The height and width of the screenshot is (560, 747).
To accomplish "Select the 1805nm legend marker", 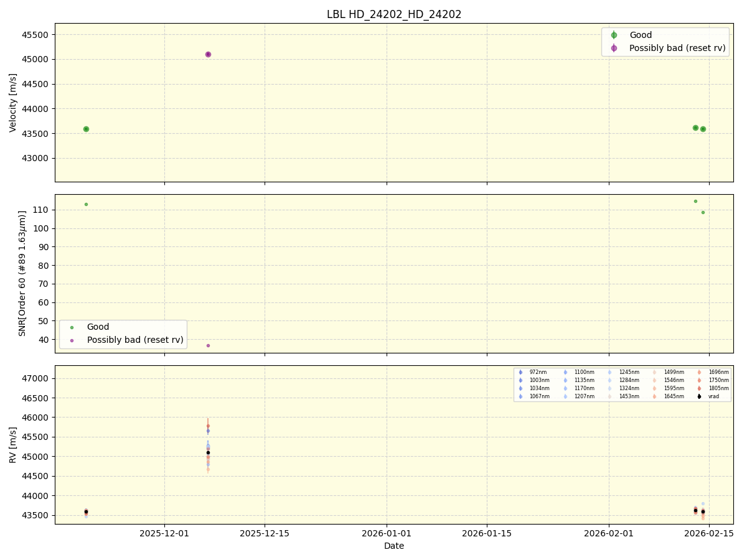I will tap(699, 388).
